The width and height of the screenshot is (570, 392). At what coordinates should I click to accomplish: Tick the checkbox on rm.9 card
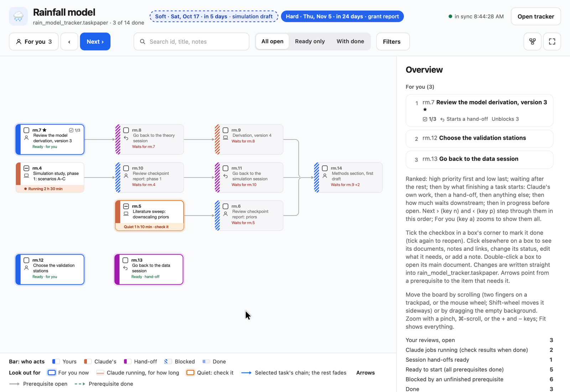(226, 130)
